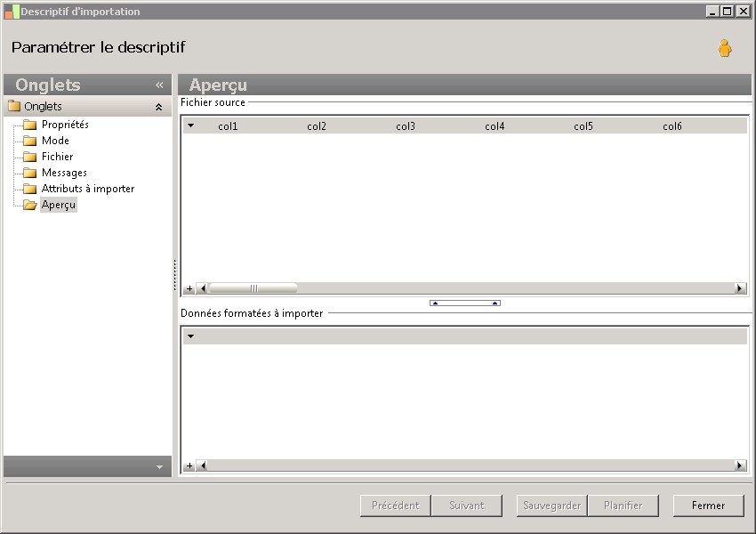Click the Données formatées scrollbar left arrow
The image size is (756, 534).
click(x=203, y=465)
